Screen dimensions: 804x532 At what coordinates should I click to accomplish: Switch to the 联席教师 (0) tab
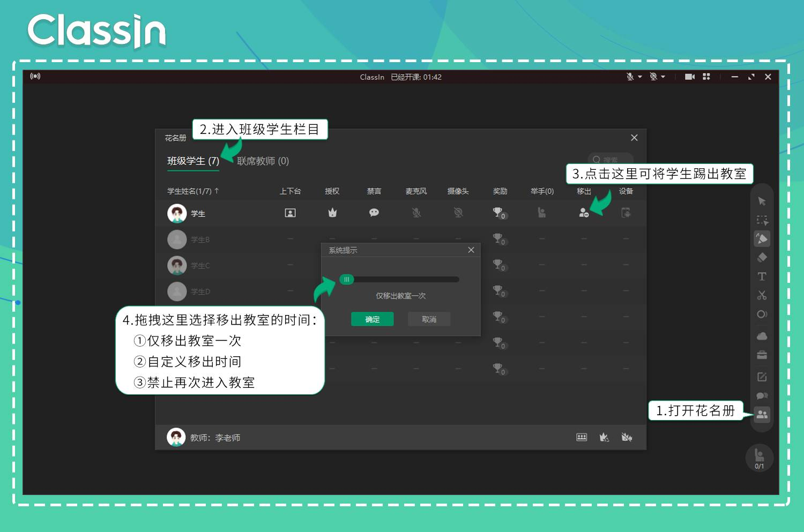pyautogui.click(x=263, y=161)
